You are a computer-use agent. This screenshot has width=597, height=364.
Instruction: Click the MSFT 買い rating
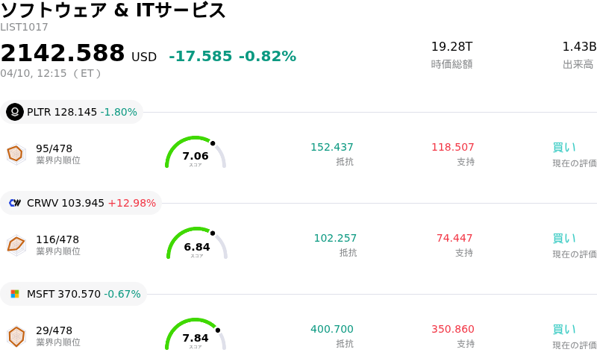pyautogui.click(x=564, y=329)
